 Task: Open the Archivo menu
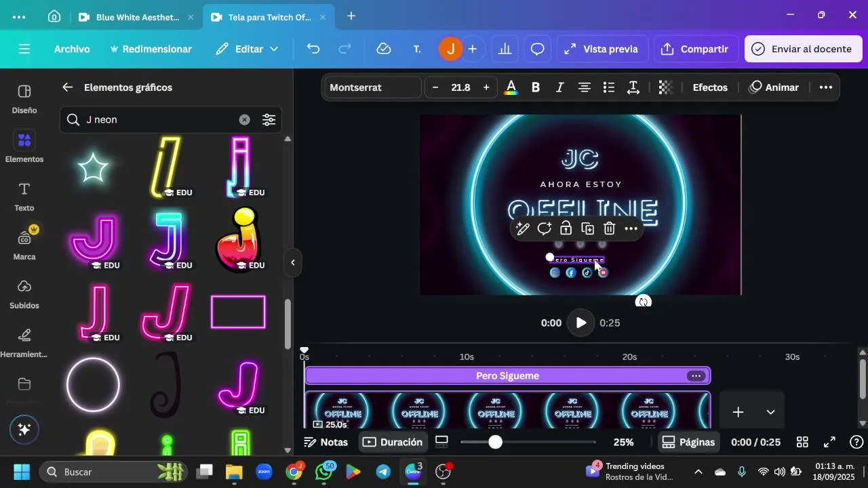[72, 49]
